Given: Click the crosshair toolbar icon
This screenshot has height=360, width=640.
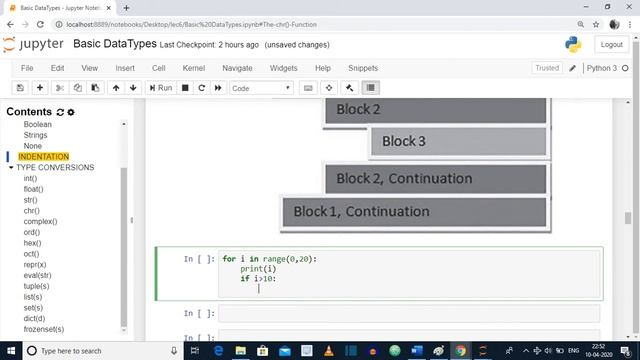Looking at the screenshot, I should coord(329,88).
